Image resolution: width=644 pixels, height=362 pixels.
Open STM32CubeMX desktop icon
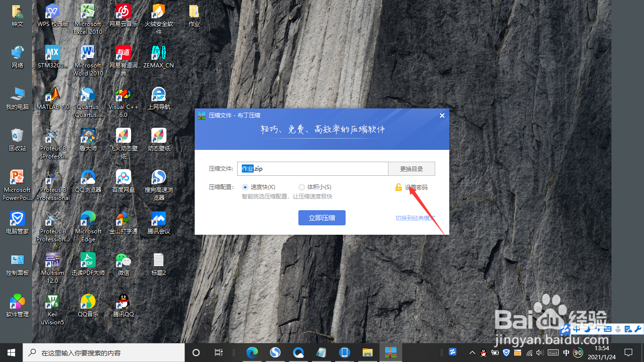[53, 57]
